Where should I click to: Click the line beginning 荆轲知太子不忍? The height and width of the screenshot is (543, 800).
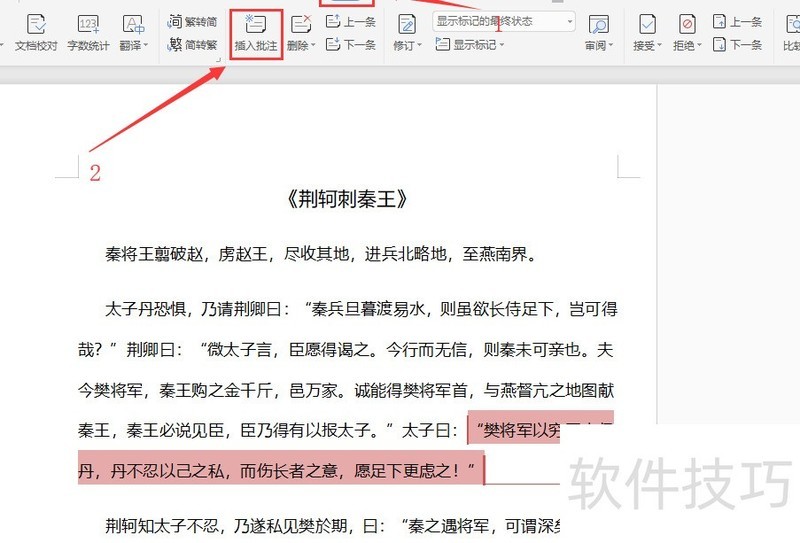click(333, 526)
